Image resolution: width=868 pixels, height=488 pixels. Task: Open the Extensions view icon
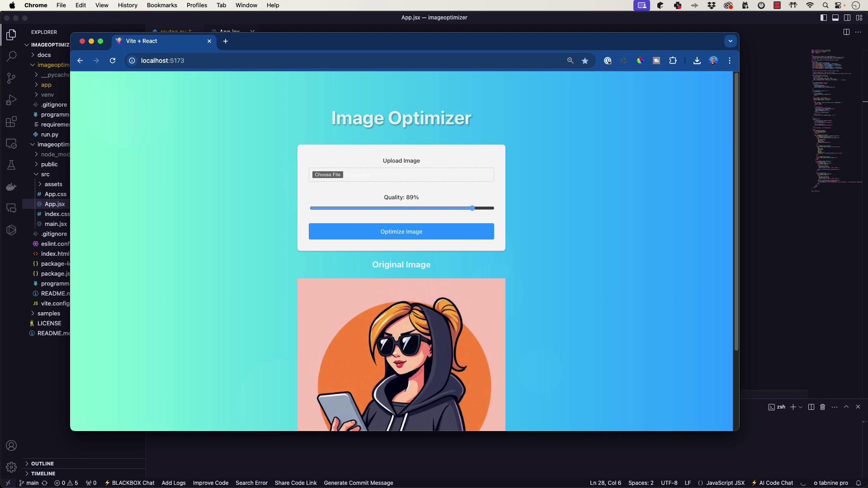pos(11,122)
